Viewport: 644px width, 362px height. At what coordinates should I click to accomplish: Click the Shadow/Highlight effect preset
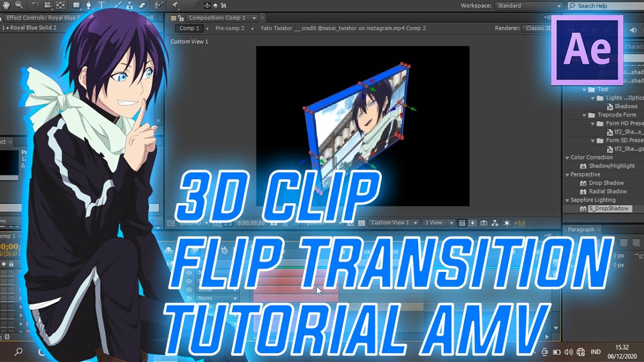tap(612, 166)
